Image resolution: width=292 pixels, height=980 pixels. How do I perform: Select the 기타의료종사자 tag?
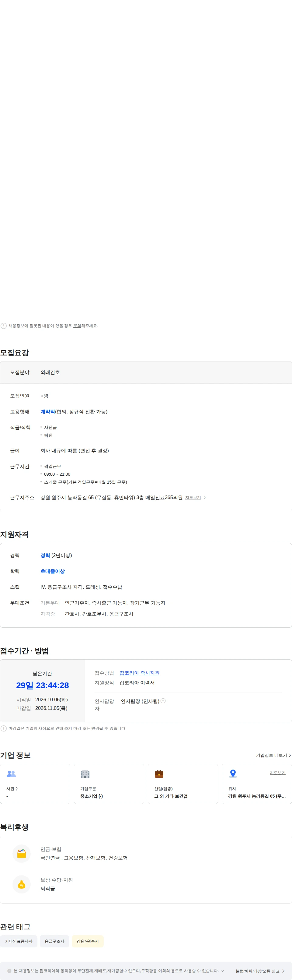pos(19,941)
